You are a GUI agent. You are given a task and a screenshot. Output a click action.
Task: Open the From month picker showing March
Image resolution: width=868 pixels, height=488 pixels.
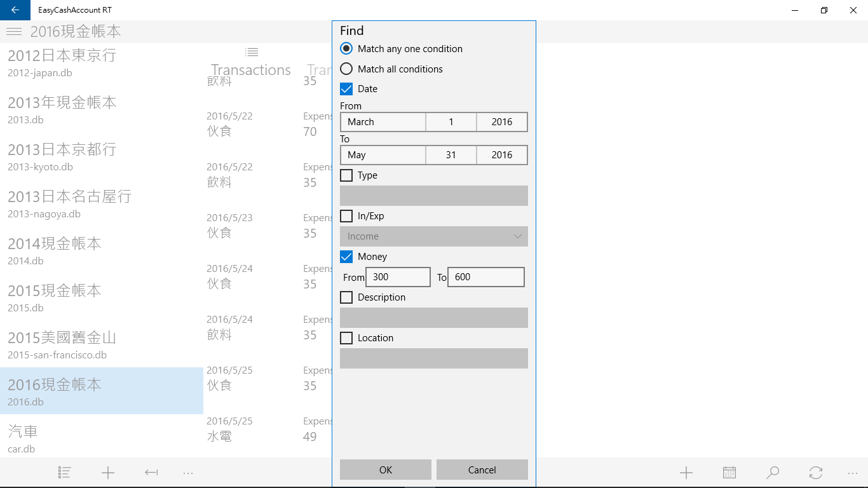click(x=383, y=122)
